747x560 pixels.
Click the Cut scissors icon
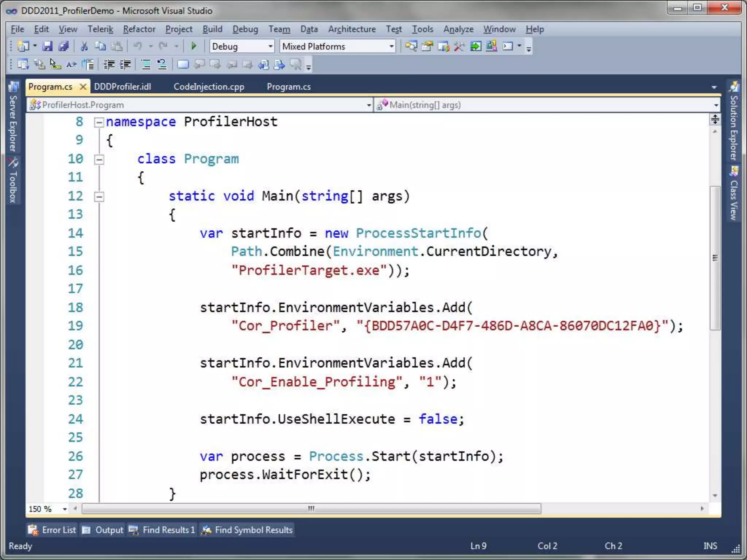(x=84, y=46)
